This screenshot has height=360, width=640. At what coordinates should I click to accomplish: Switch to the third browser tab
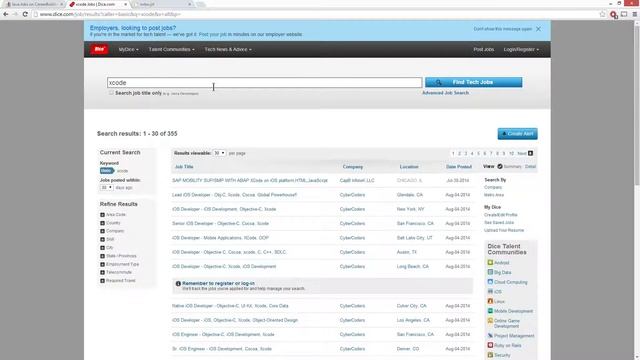click(x=162, y=4)
